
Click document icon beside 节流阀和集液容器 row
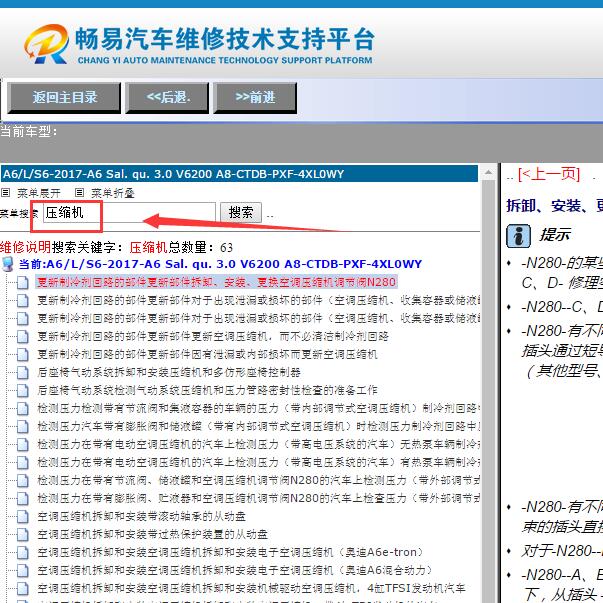[23, 408]
